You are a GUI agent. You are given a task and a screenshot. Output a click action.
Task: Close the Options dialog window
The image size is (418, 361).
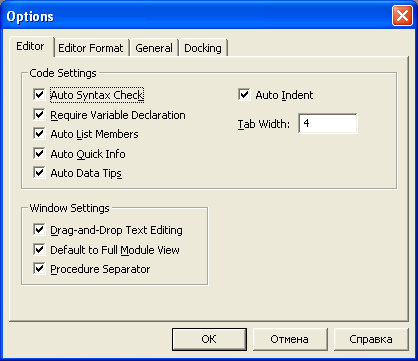(402, 16)
